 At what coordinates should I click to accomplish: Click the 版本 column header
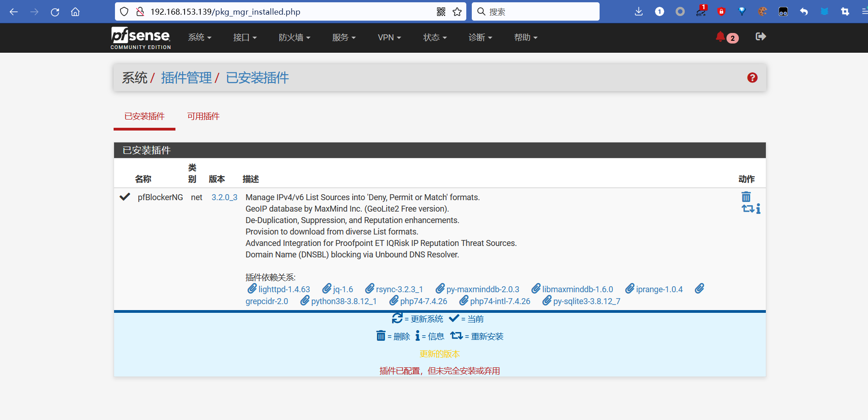tap(217, 179)
